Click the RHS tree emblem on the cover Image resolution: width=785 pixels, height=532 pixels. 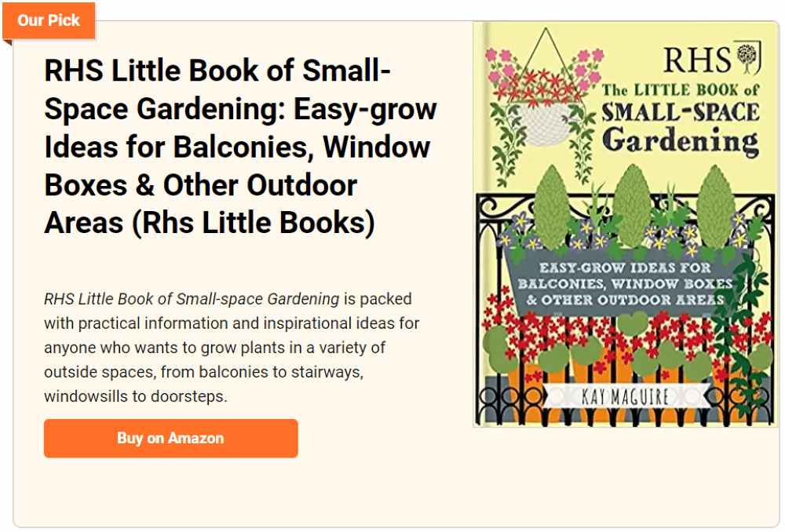coord(748,57)
